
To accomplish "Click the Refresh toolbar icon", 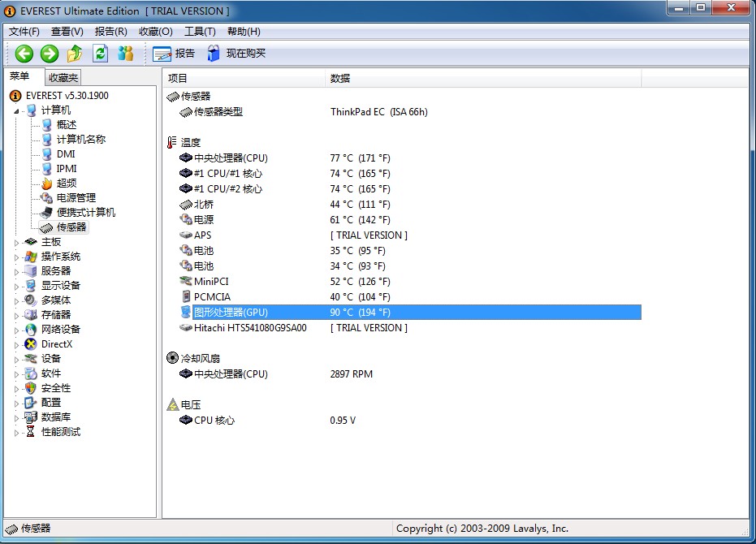I will (101, 54).
